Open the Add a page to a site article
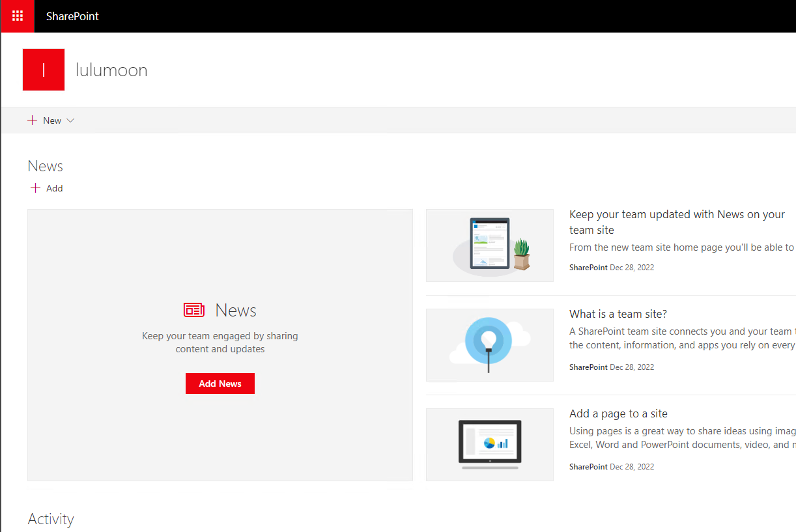This screenshot has width=796, height=532. pos(618,413)
